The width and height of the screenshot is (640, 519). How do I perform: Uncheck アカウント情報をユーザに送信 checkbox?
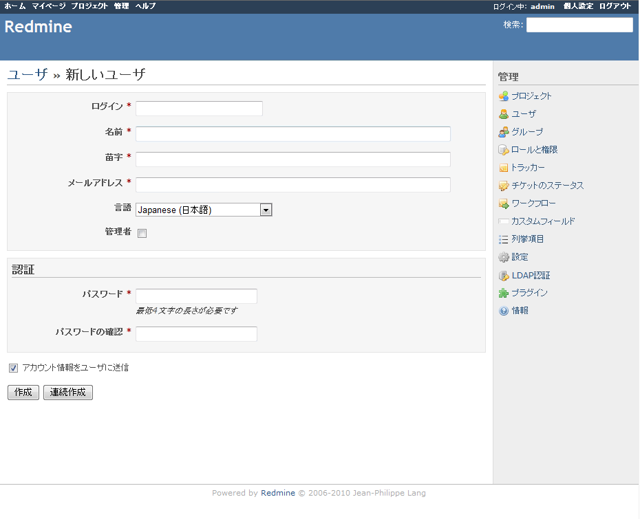click(13, 368)
